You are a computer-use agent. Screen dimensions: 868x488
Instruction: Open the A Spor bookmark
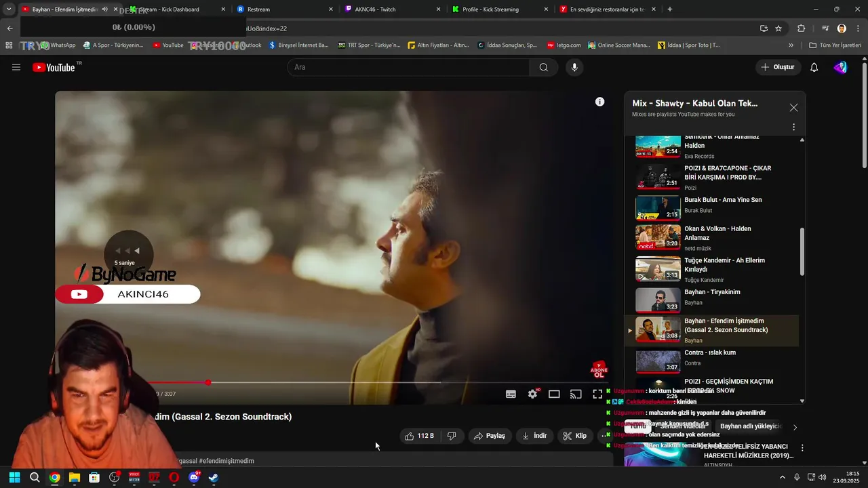113,45
